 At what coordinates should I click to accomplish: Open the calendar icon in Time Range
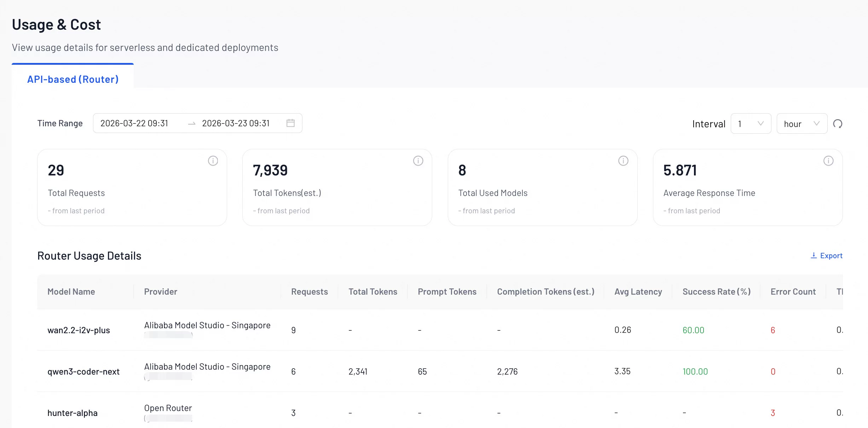pos(290,123)
